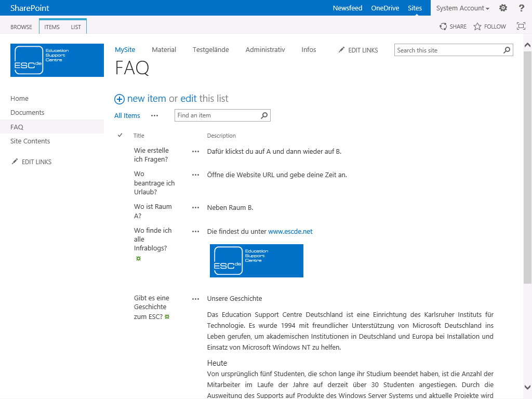532x399 pixels.
Task: Navigate to Testgelände
Action: click(211, 49)
